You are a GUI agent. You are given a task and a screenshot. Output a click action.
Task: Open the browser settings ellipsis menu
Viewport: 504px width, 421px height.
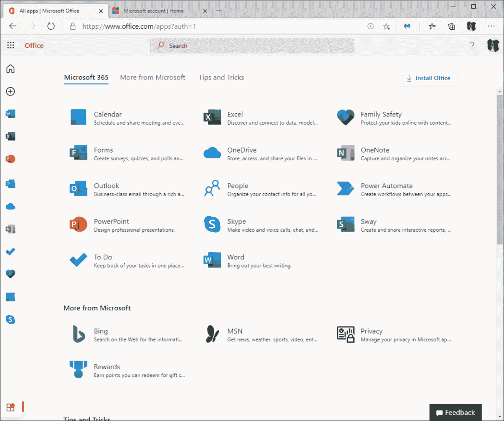[x=491, y=26]
